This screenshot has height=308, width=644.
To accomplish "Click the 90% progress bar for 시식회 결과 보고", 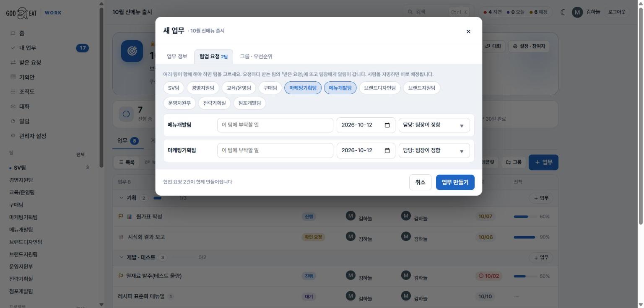I will 525,237.
